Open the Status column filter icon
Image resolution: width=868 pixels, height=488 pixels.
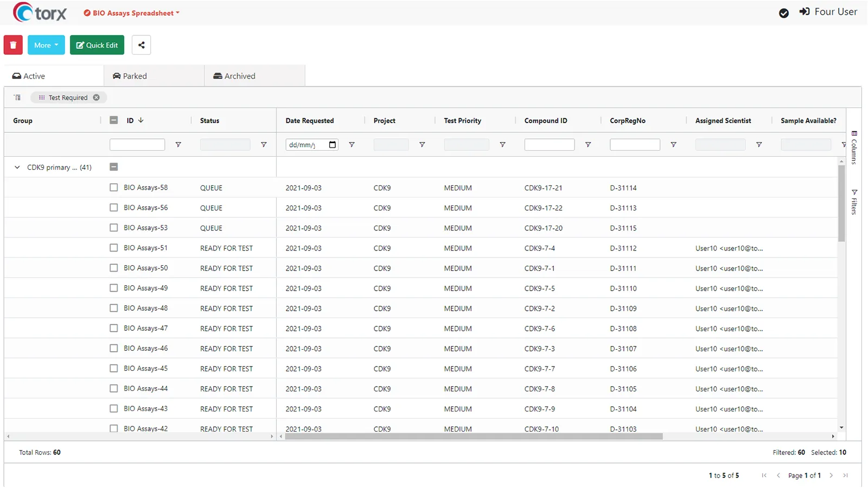tap(264, 145)
